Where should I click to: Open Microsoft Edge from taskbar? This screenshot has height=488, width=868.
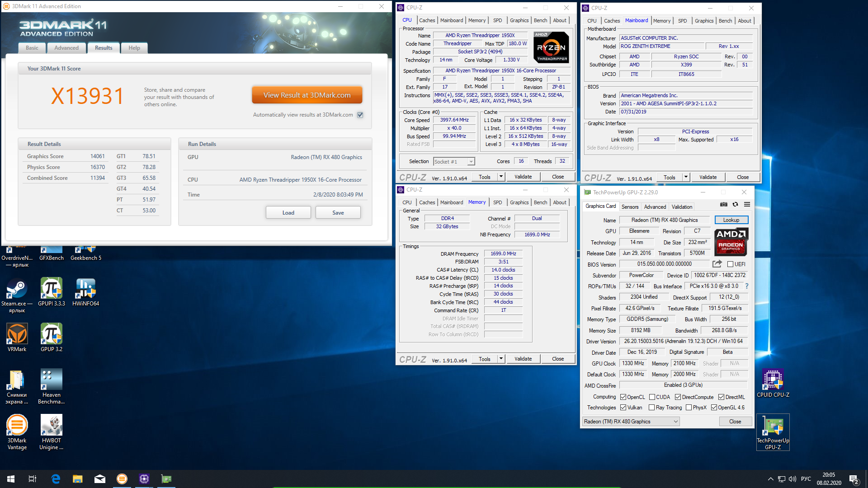(56, 479)
